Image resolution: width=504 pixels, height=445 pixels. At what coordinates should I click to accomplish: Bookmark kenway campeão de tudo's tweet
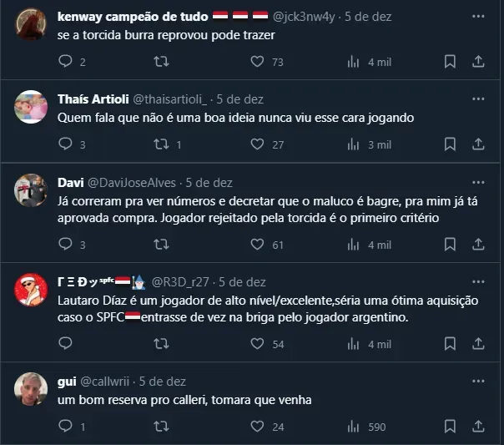click(x=450, y=62)
